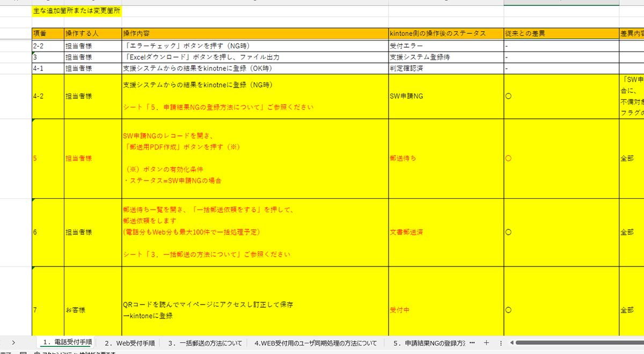This screenshot has height=354, width=644.
Task: Select 担当者様 in row 3
Action: 92,57
